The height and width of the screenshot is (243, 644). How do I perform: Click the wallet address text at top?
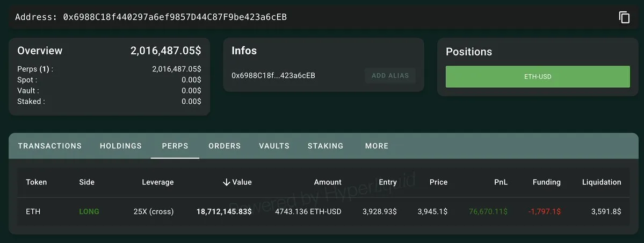(175, 17)
